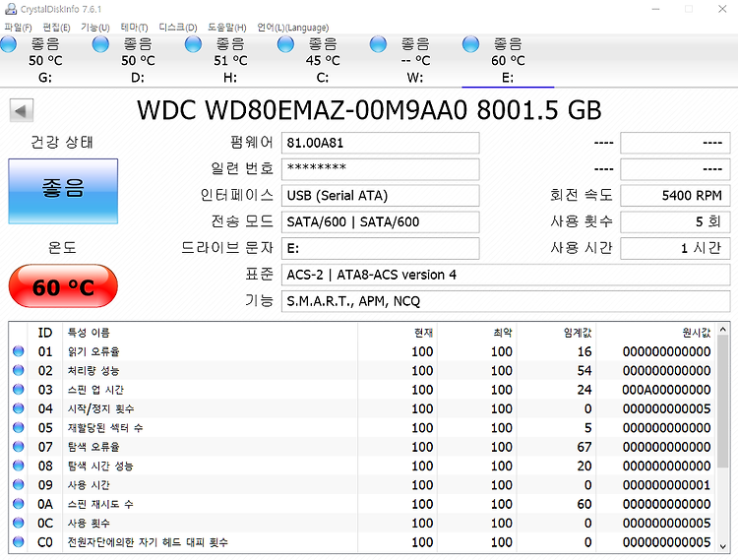Click status dot for attribute 04 시작/정지 횟수

point(19,408)
